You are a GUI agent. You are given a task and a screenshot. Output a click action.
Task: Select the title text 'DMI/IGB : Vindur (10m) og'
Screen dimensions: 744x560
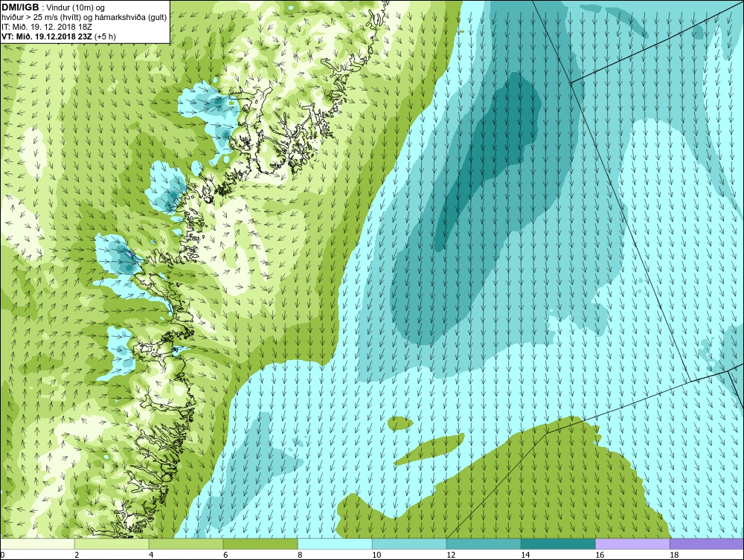(x=53, y=7)
